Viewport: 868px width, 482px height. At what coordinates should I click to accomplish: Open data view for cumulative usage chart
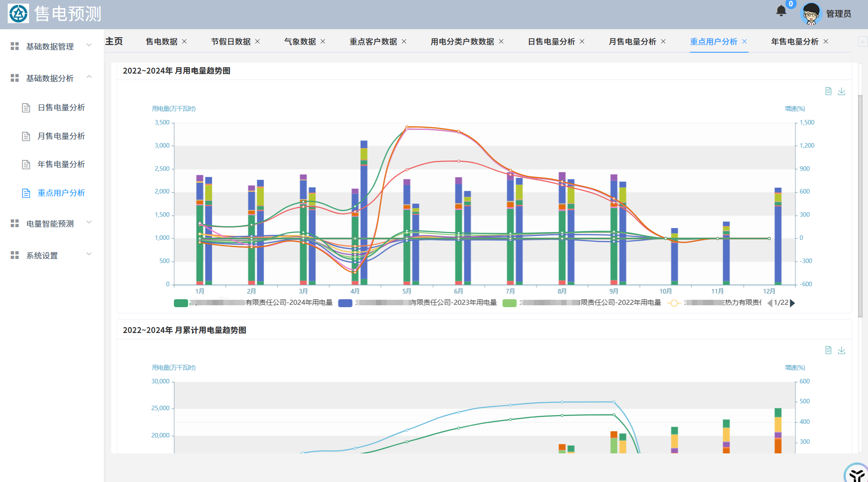pyautogui.click(x=828, y=350)
